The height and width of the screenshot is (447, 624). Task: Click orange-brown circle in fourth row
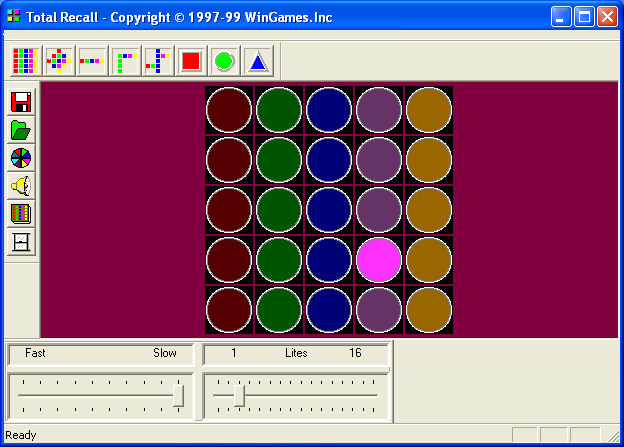click(429, 260)
